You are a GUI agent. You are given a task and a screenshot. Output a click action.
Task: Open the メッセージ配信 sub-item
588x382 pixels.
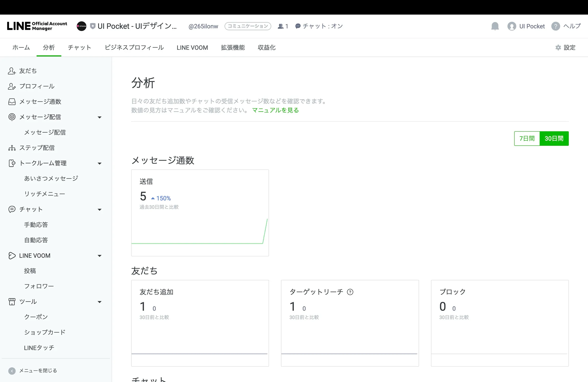(x=45, y=133)
